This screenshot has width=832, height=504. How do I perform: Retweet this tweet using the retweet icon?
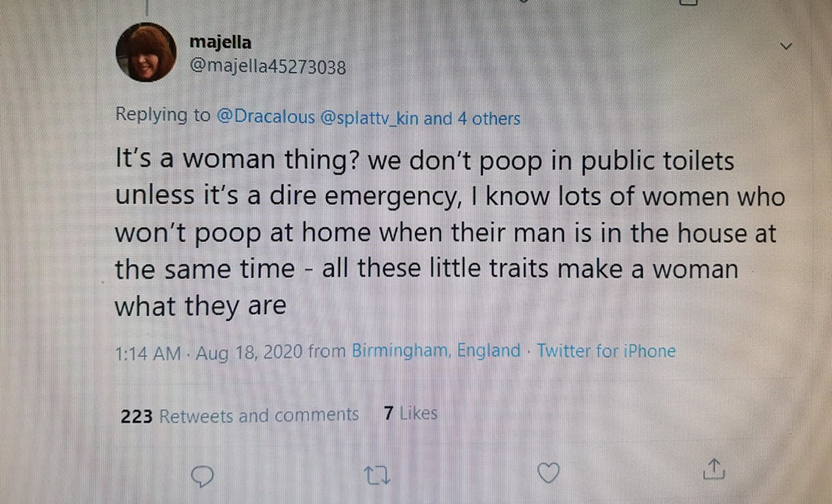(376, 473)
